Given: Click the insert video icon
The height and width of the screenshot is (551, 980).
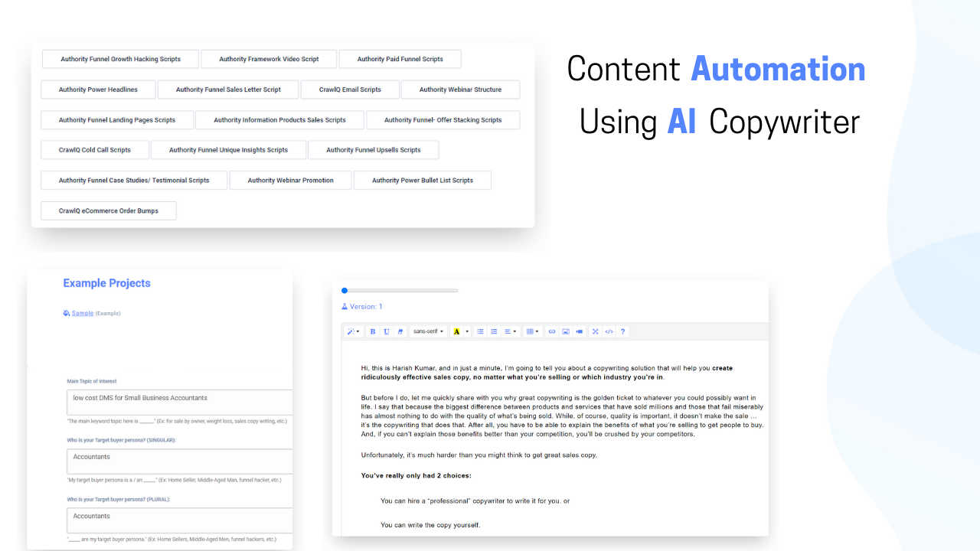Looking at the screenshot, I should click(x=580, y=331).
